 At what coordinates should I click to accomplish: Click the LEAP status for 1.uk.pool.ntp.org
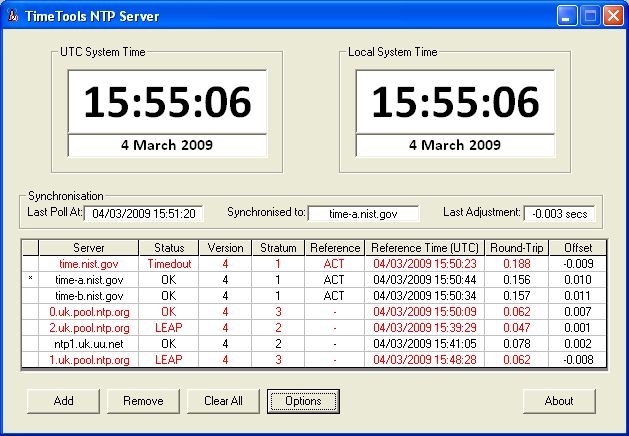169,359
